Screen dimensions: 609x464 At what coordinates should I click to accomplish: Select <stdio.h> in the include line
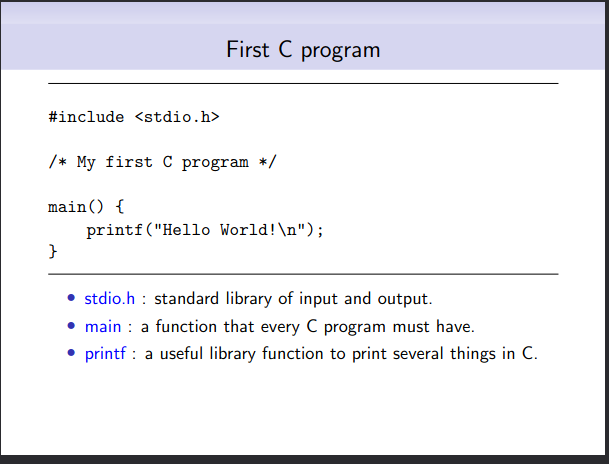177,117
